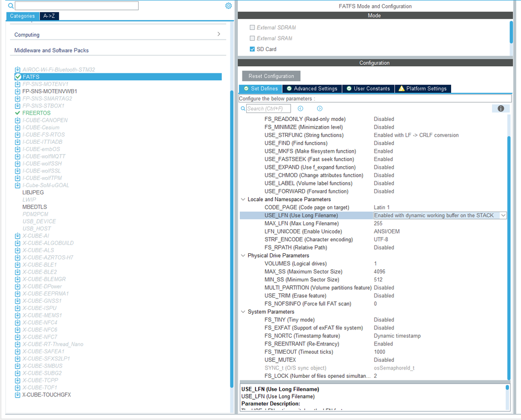
Task: Click download icon beside X-CUBE-AI
Action: (18, 236)
